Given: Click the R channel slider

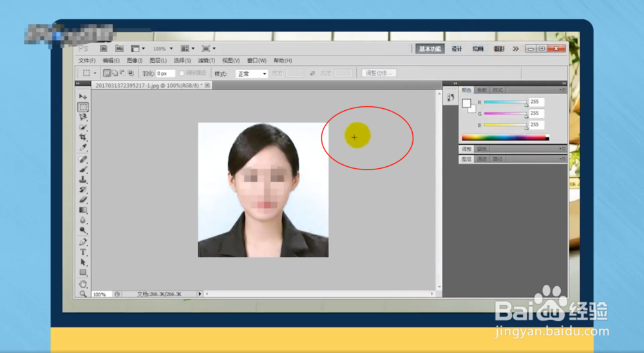Looking at the screenshot, I should click(x=505, y=102).
